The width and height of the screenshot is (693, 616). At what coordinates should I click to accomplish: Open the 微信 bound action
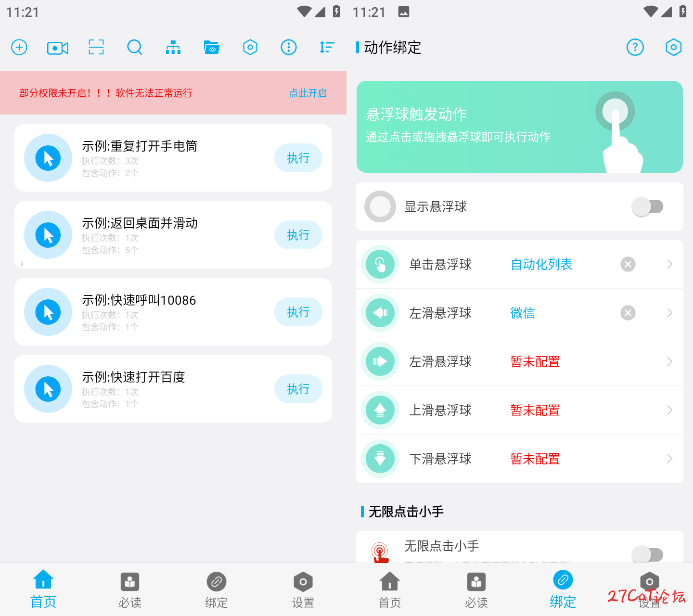[523, 313]
